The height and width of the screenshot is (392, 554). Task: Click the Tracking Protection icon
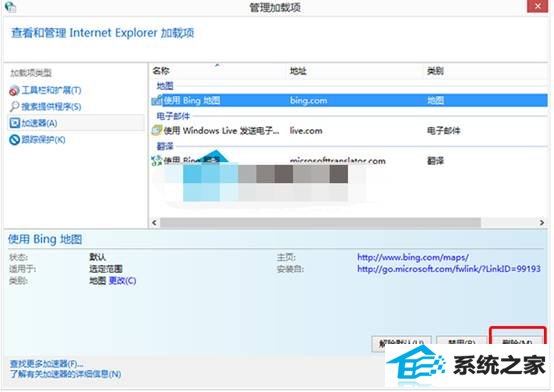tap(14, 140)
